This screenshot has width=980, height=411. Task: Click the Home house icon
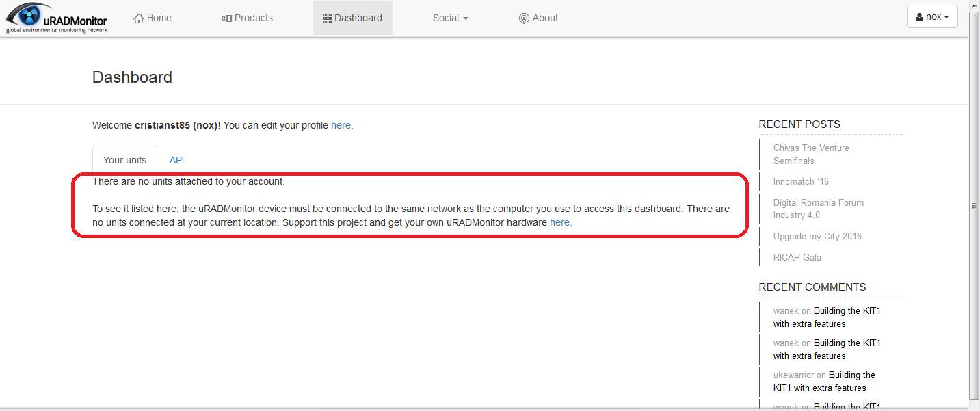point(139,18)
